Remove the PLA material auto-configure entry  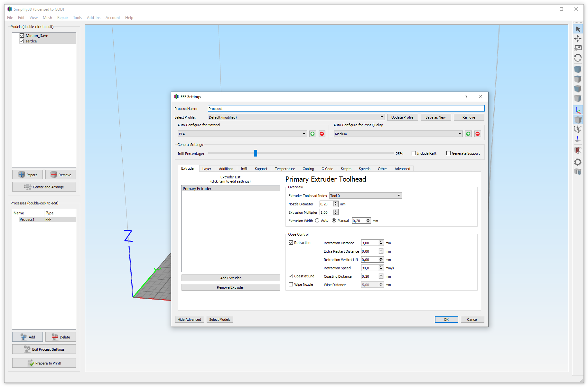[322, 134]
